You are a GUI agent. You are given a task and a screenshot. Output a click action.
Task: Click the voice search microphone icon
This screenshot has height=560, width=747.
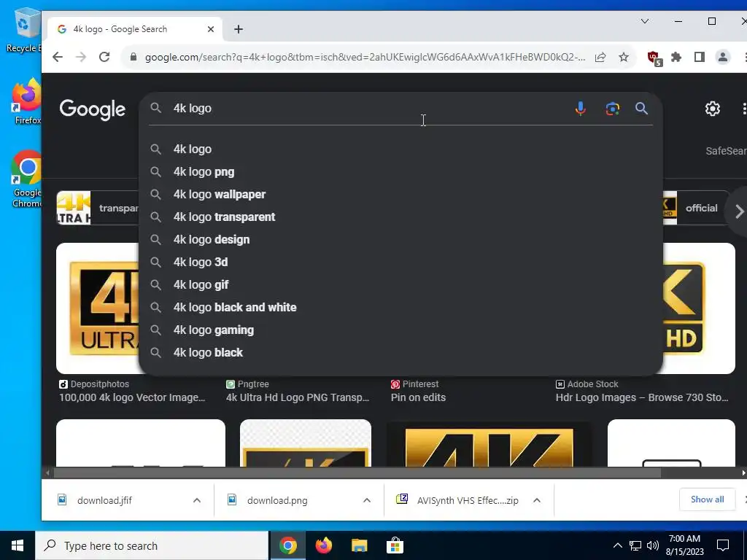(x=580, y=109)
